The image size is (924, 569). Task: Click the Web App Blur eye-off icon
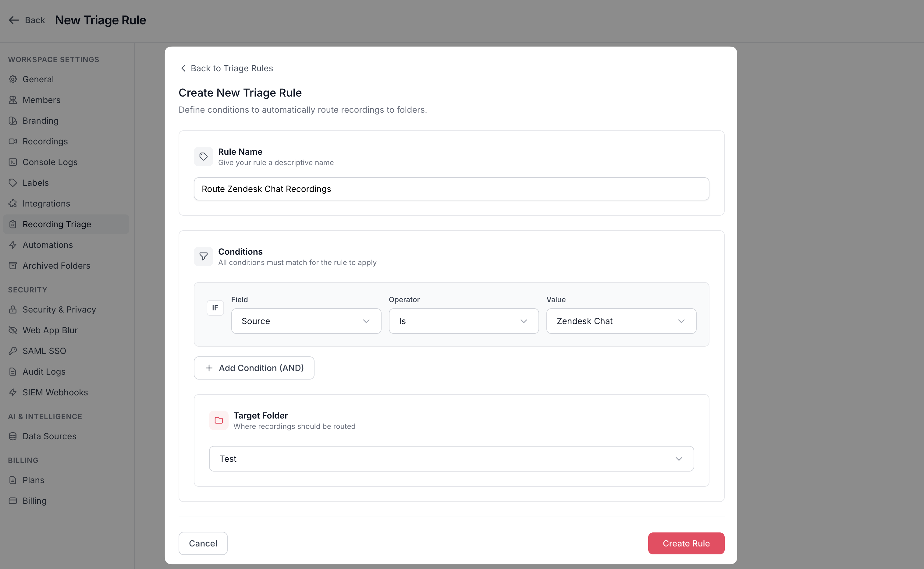[x=13, y=330]
